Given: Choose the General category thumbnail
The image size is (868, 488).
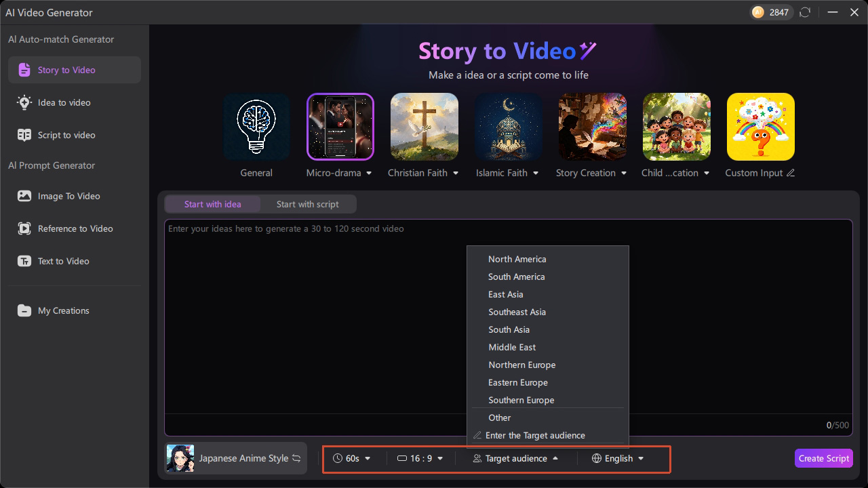Looking at the screenshot, I should tap(256, 127).
